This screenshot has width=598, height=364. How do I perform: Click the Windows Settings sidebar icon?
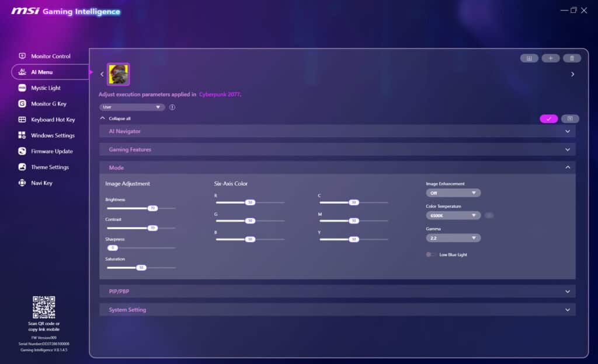pos(22,135)
